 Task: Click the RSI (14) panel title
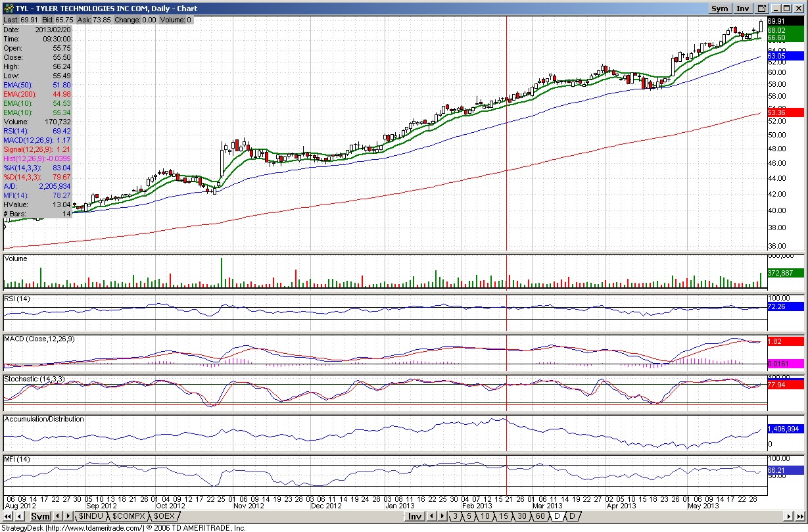(x=17, y=299)
